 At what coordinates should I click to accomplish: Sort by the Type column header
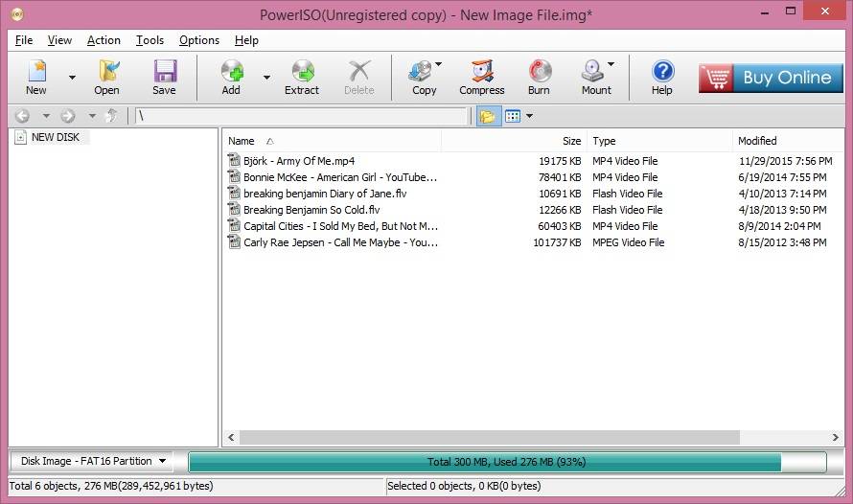pyautogui.click(x=660, y=141)
